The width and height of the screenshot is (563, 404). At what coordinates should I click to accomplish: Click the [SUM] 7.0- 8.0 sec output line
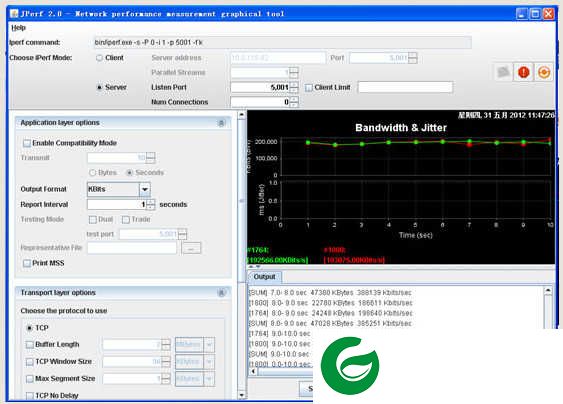330,293
